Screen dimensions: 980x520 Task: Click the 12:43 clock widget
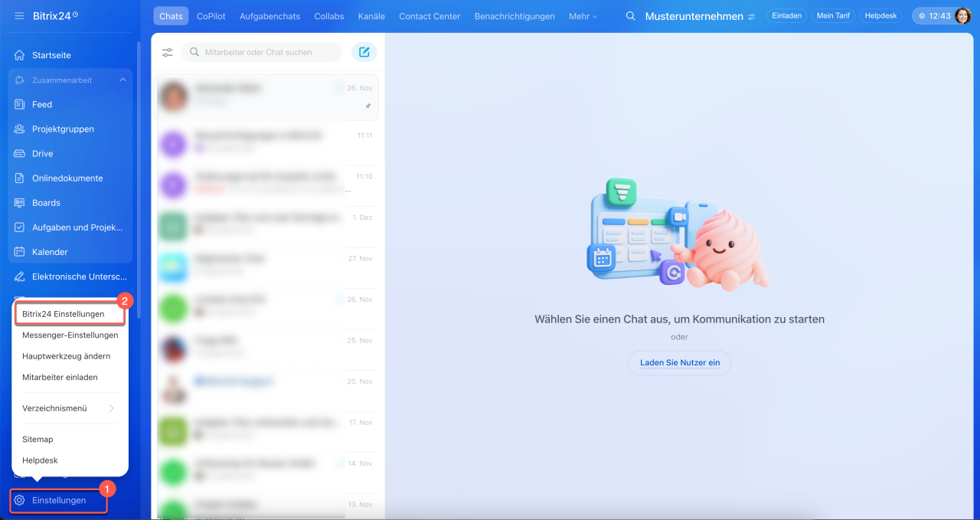933,16
